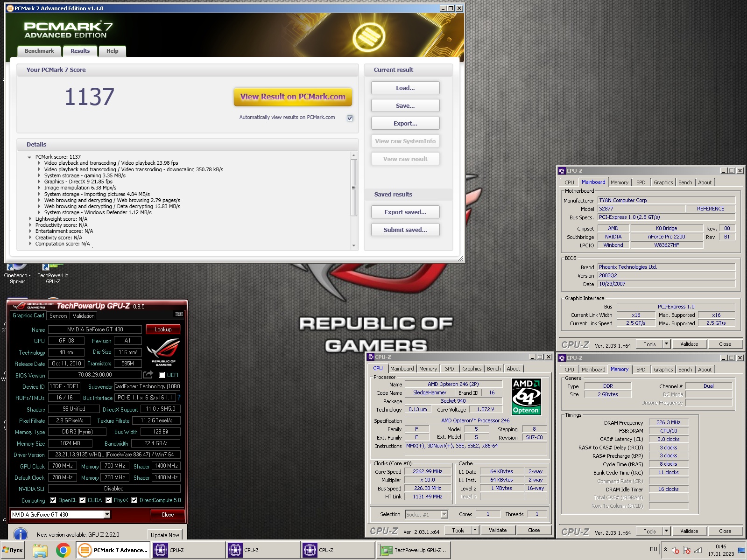The width and height of the screenshot is (747, 560).
Task: Toggle the OpenCL checkbox
Action: [53, 500]
